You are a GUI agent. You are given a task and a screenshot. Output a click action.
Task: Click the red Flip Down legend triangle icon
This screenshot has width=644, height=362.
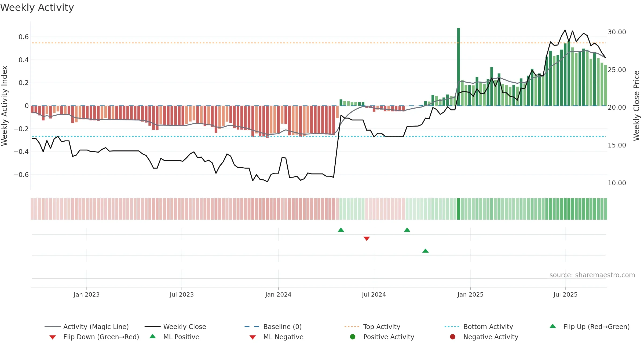[x=53, y=337]
